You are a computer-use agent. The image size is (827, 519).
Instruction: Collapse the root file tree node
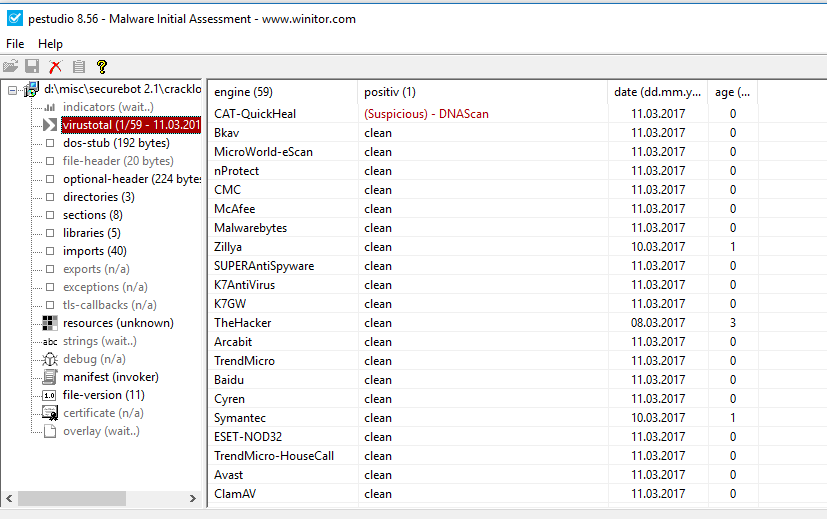click(13, 91)
